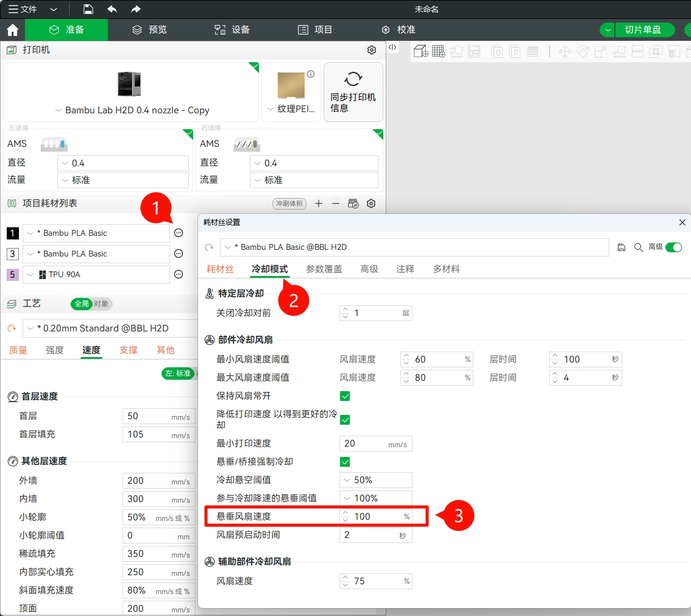The width and height of the screenshot is (691, 616).
Task: Reset filament preset with the orange revert icon
Action: click(x=210, y=247)
